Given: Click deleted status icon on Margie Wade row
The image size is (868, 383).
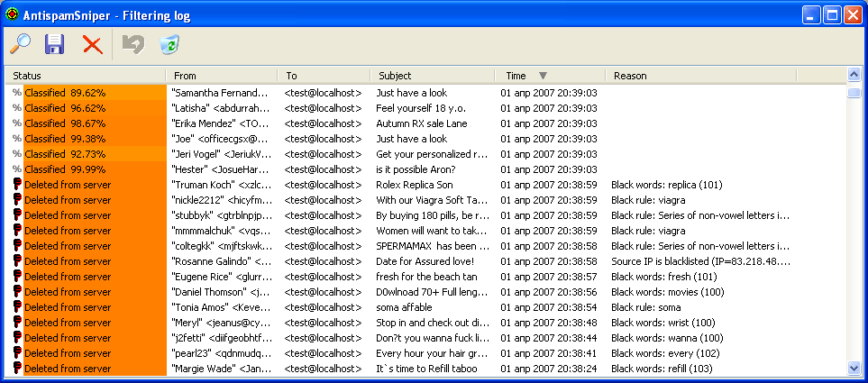Looking at the screenshot, I should (17, 368).
